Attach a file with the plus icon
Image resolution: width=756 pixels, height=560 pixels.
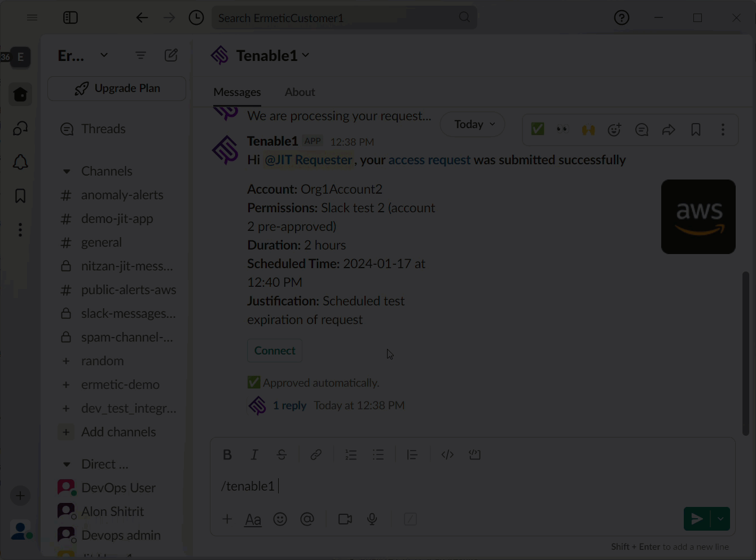click(227, 519)
